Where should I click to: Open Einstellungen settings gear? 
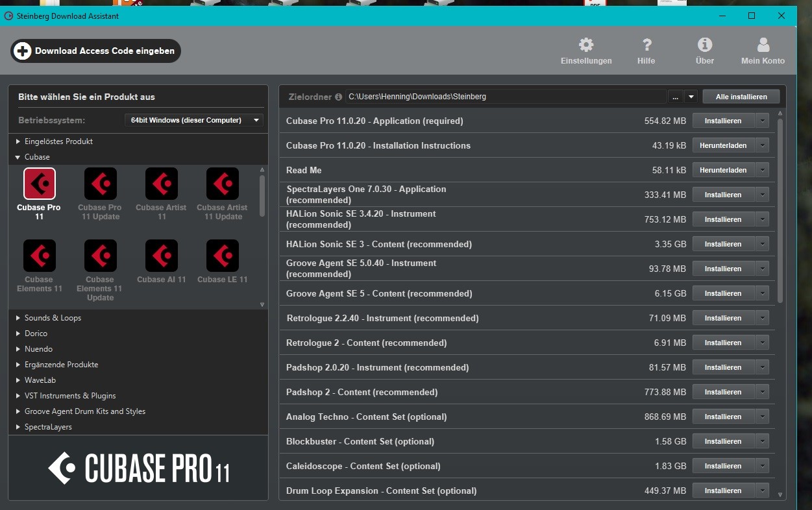pos(586,45)
